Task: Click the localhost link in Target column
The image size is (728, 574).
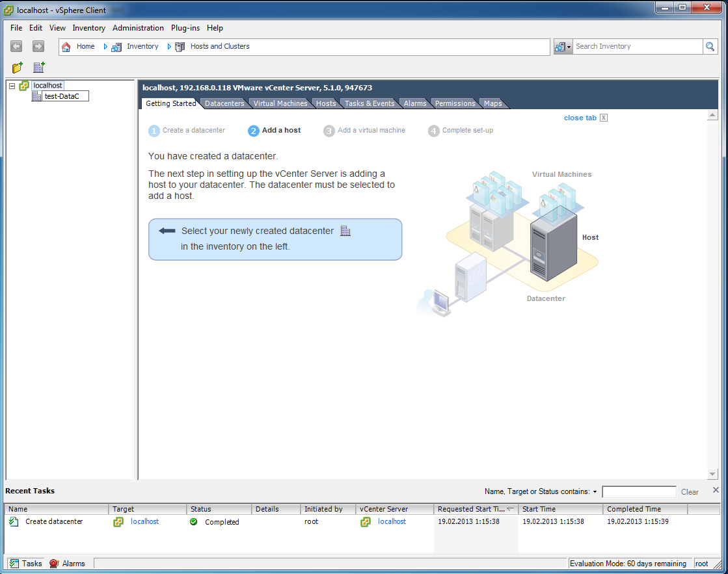Action: click(145, 521)
